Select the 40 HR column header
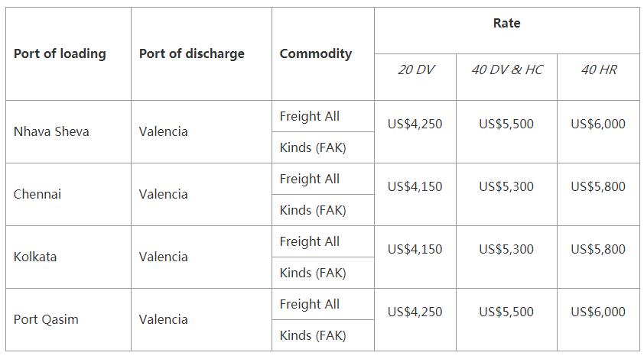This screenshot has height=359, width=644. (x=598, y=70)
